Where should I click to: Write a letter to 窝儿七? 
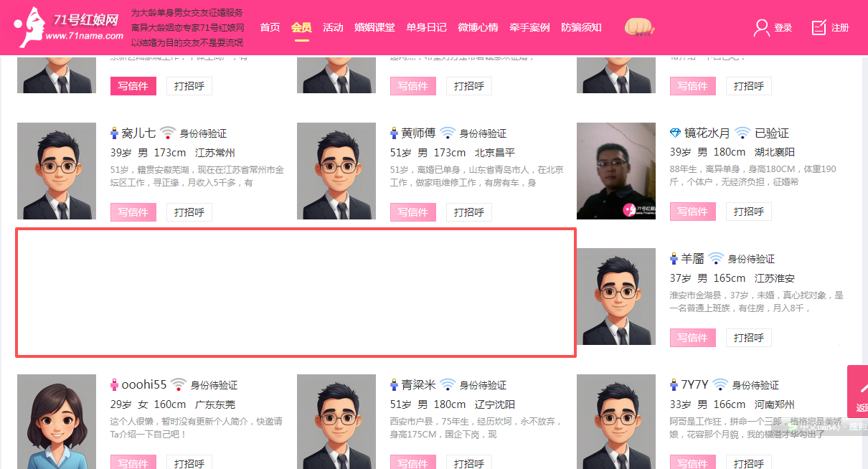coord(133,212)
